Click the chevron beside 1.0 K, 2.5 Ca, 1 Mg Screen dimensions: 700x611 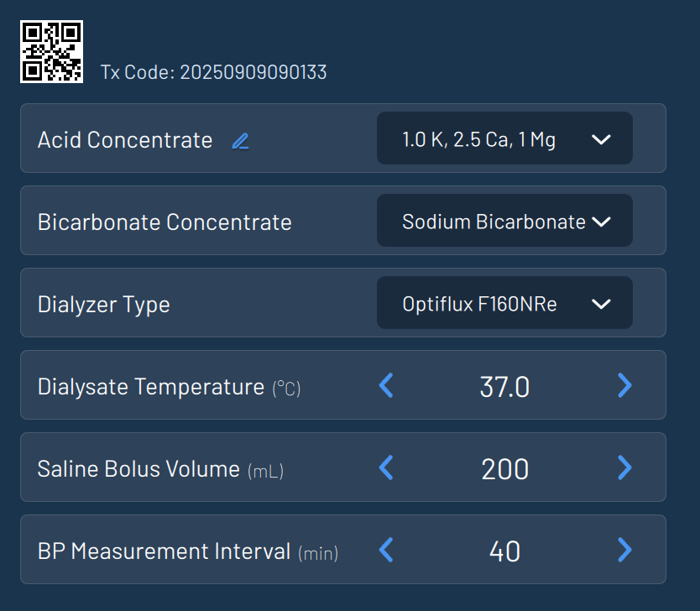click(x=601, y=139)
